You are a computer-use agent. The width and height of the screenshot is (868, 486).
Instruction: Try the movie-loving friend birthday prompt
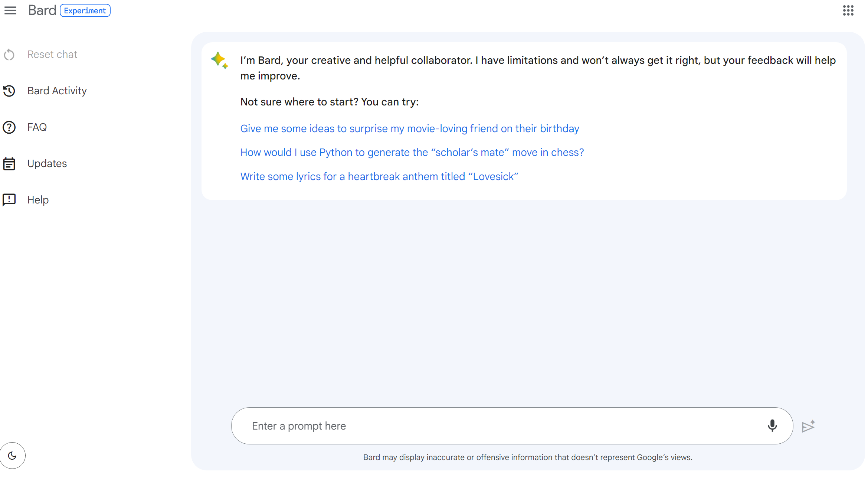(x=409, y=129)
